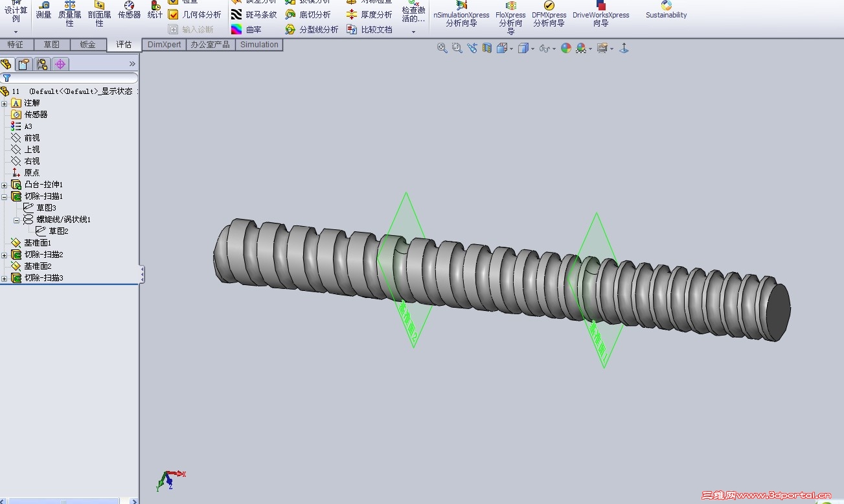Open the 剖面属性 section properties tool

tap(100, 14)
